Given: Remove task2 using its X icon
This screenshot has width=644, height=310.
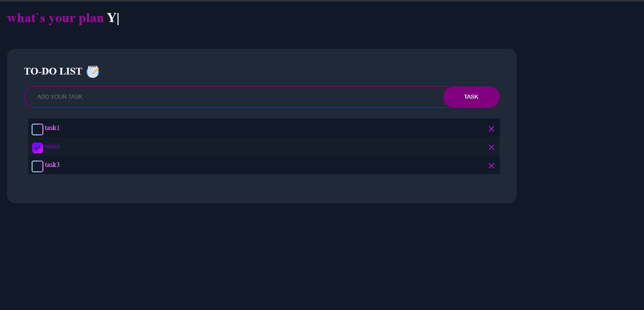Looking at the screenshot, I should (x=491, y=147).
